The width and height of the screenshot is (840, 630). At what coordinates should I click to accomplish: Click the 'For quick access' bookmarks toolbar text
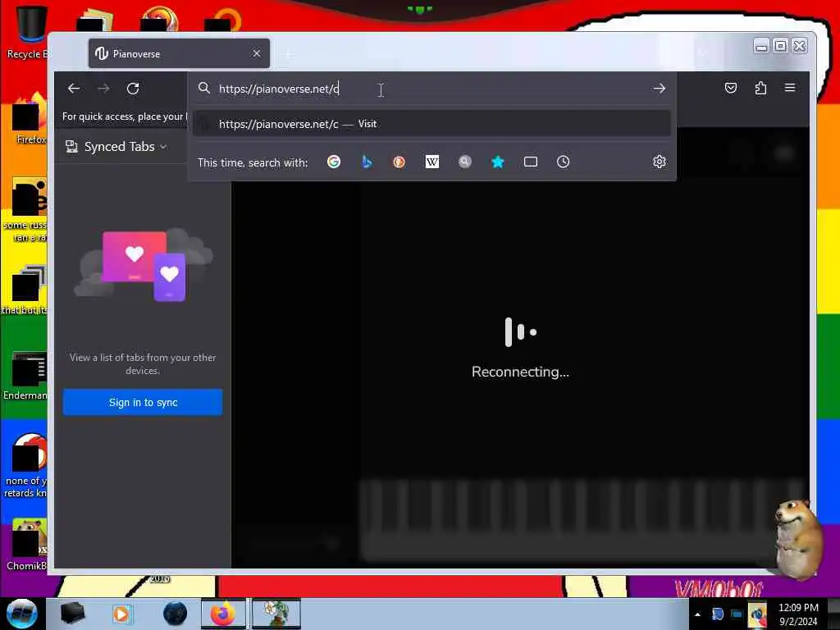coord(125,116)
